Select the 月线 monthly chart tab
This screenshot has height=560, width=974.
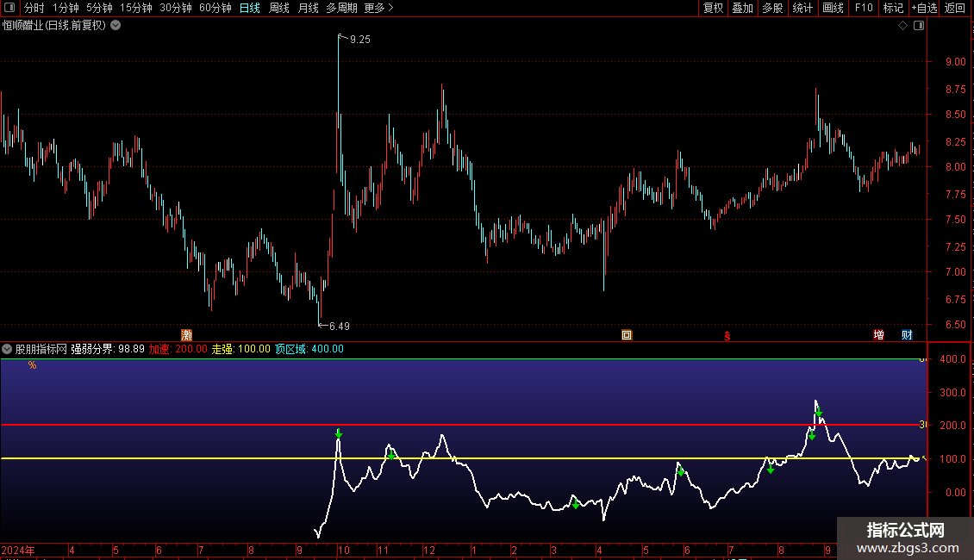[309, 8]
